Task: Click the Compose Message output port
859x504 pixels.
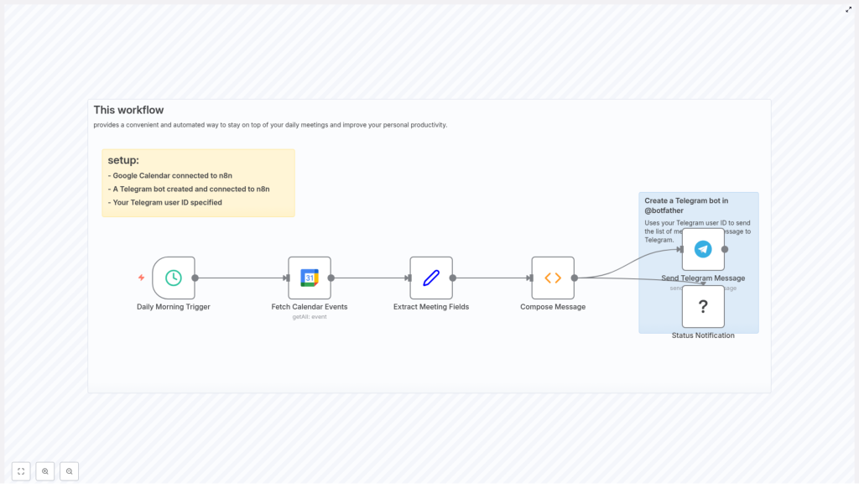Action: (x=575, y=278)
